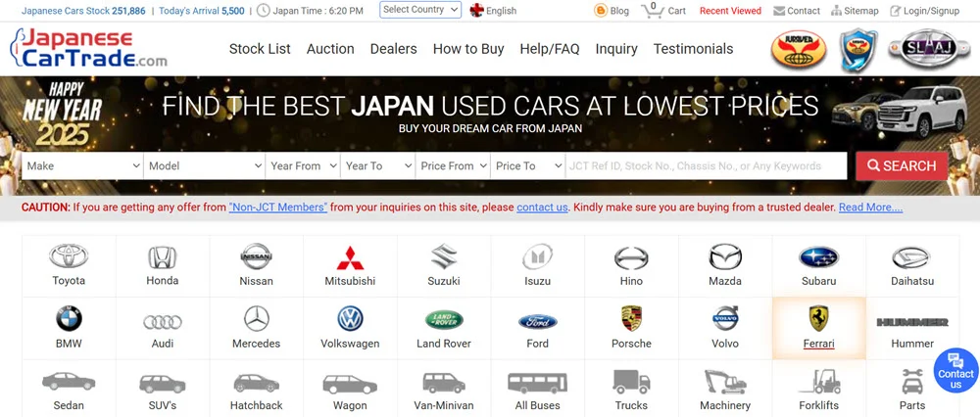The image size is (980, 417).
Task: Select the BMW roundel logo
Action: (69, 318)
